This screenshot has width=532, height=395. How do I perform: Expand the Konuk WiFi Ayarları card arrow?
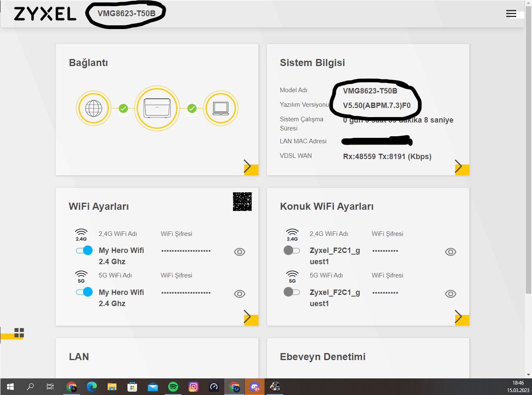tap(461, 317)
